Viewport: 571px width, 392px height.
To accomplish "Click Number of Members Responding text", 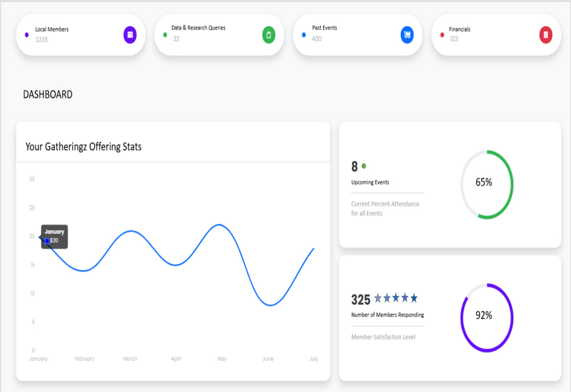I will pyautogui.click(x=387, y=315).
